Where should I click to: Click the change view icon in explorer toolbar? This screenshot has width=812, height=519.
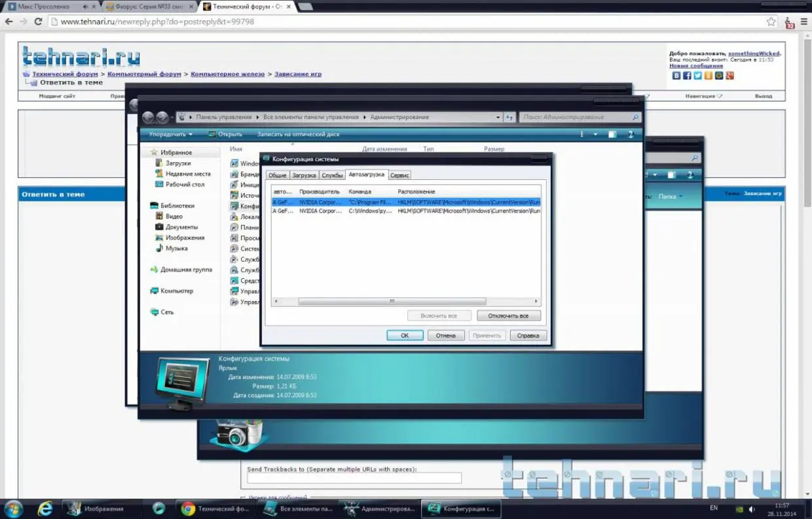581,134
